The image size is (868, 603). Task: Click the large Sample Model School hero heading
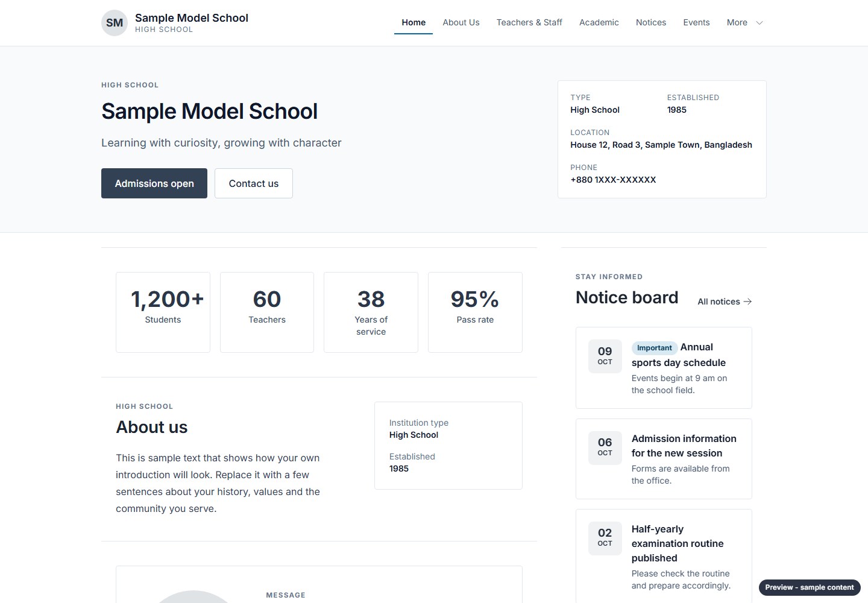pos(209,112)
